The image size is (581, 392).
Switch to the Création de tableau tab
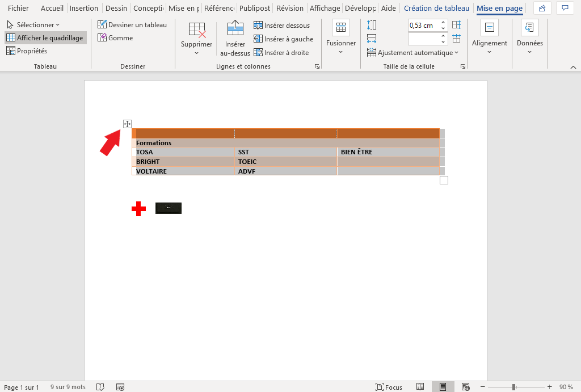pyautogui.click(x=436, y=8)
